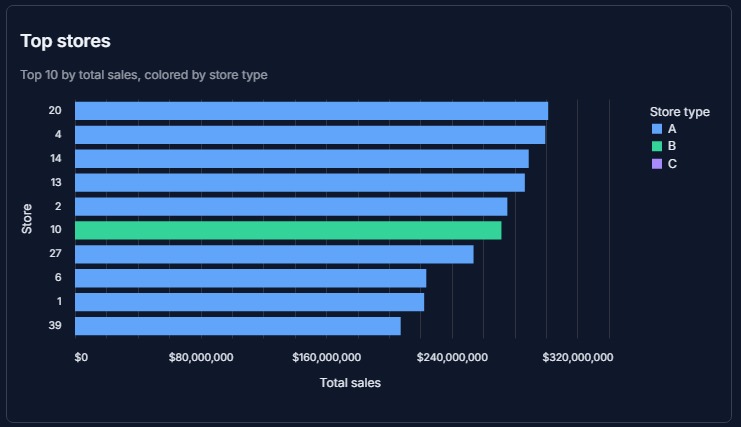Click y-axis label '10'
Image resolution: width=741 pixels, height=427 pixels.
point(56,230)
